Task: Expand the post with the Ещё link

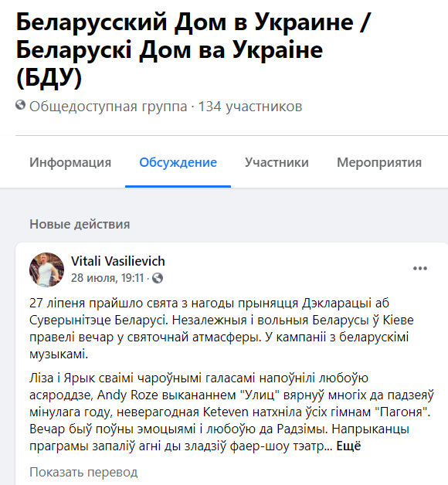Action: [348, 446]
